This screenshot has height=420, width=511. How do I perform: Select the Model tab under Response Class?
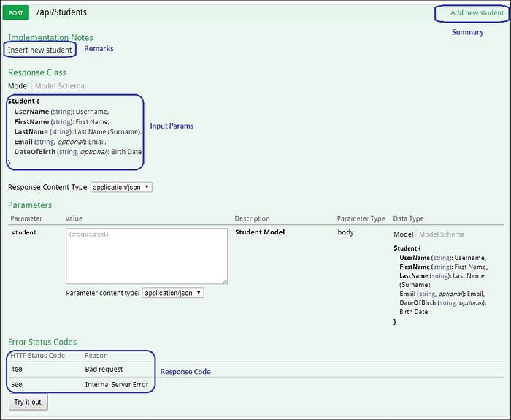18,86
